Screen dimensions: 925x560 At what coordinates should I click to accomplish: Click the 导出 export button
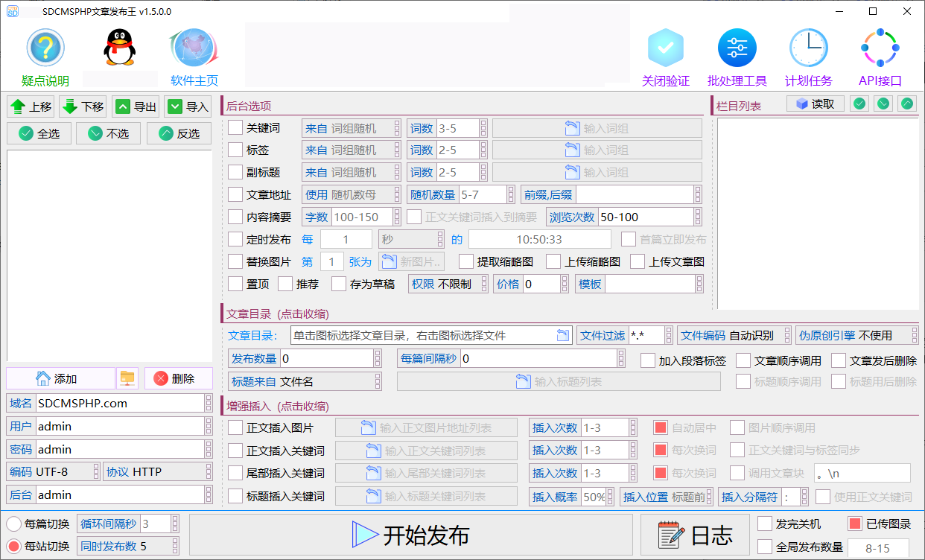[136, 106]
